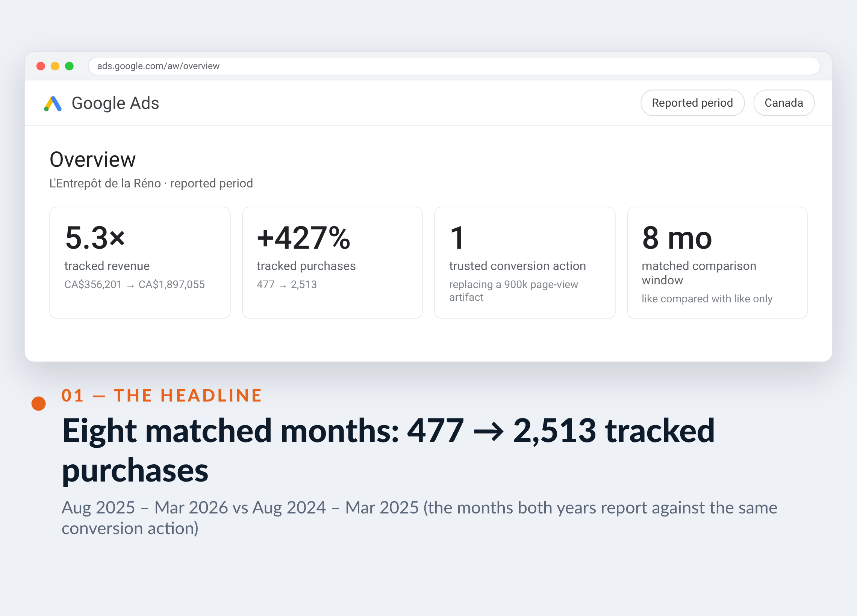
Task: Click the 900k page-view artifact note
Action: [x=513, y=291]
